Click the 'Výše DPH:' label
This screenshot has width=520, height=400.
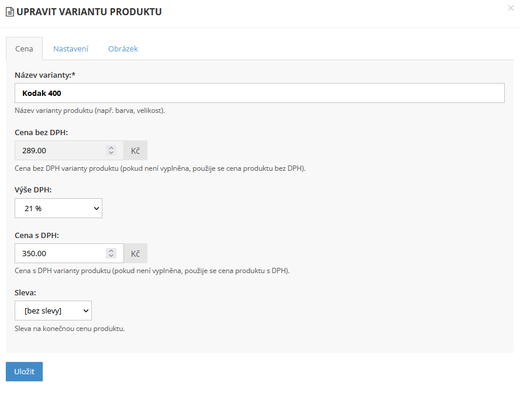coord(33,190)
